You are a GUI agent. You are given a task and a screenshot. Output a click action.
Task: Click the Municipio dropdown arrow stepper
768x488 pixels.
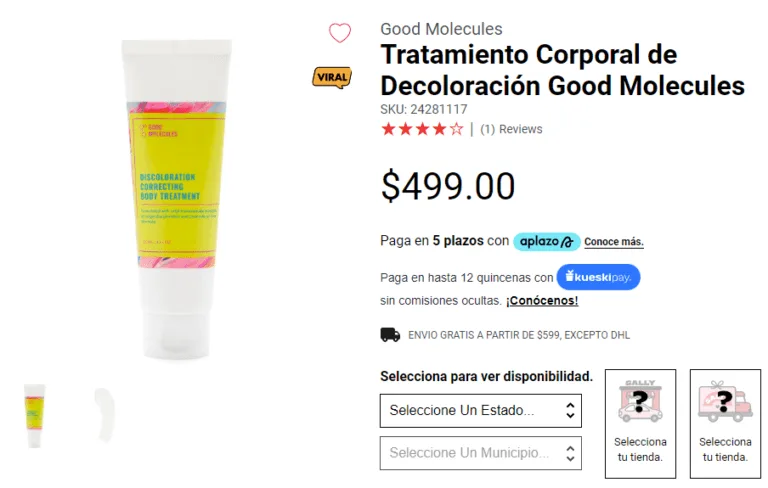click(570, 453)
